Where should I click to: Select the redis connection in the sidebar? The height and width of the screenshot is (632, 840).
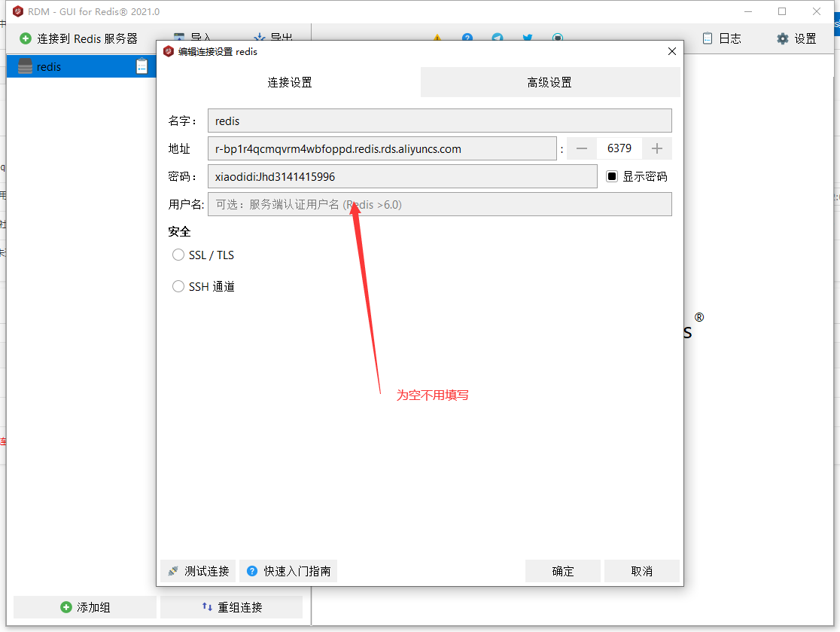[x=49, y=67]
